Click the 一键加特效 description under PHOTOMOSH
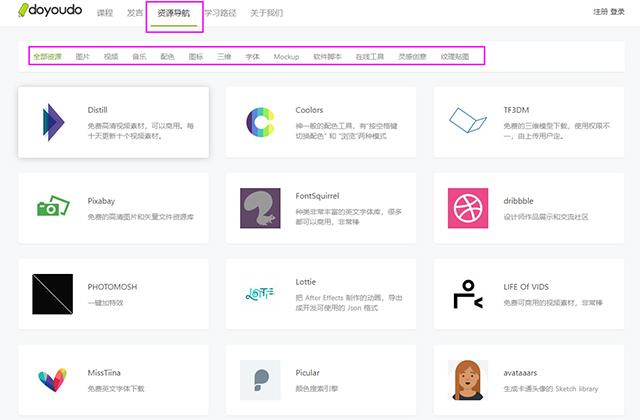640x420 pixels. pyautogui.click(x=105, y=302)
